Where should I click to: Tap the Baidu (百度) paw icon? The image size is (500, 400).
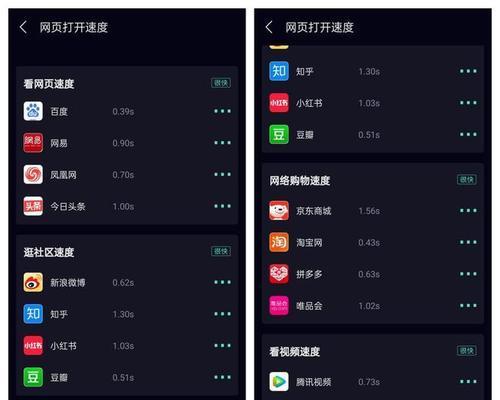[33, 111]
